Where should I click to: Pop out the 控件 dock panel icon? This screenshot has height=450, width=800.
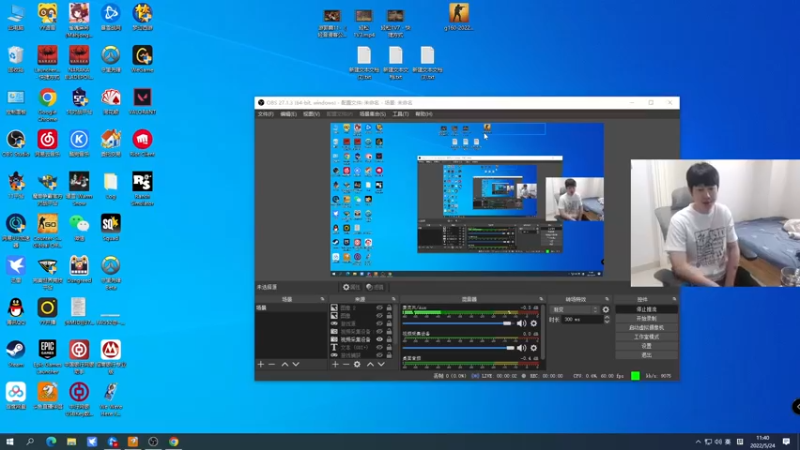tap(674, 299)
